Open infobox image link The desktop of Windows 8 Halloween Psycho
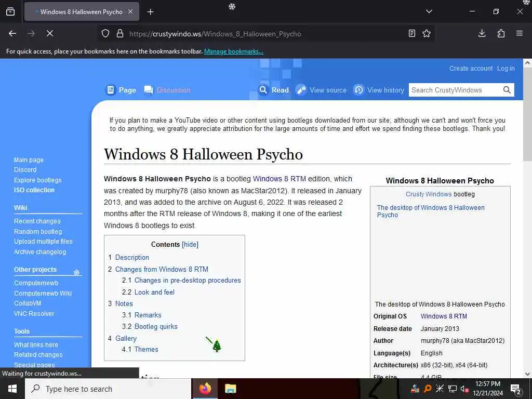Viewport: 532px width, 399px height. click(431, 211)
